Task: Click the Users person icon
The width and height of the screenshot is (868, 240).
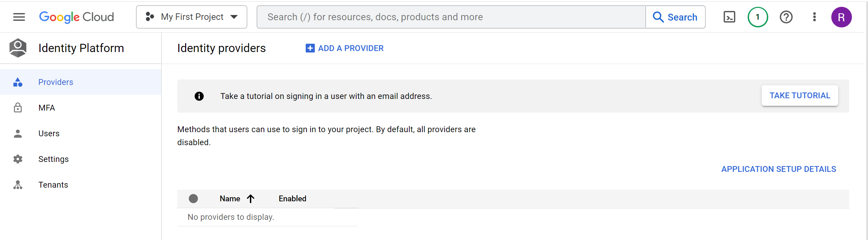Action: tap(18, 134)
